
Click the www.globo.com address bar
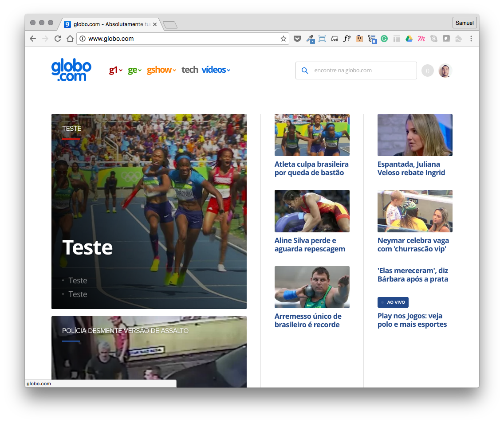pos(183,39)
